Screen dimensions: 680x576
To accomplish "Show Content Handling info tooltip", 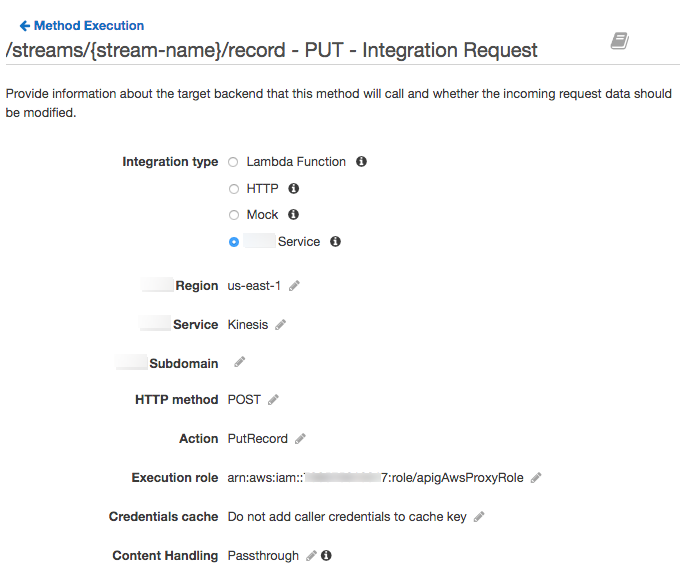I will click(x=326, y=556).
